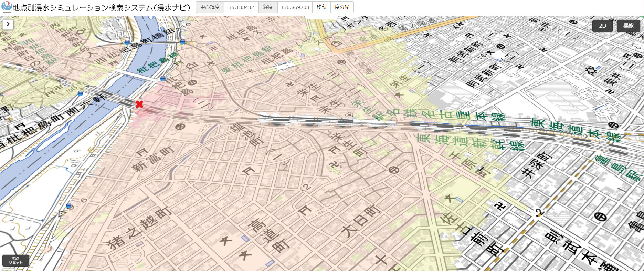The image size is (644, 271).
Task: Select the blue marker at the top bridge's west end
Action: point(127,42)
